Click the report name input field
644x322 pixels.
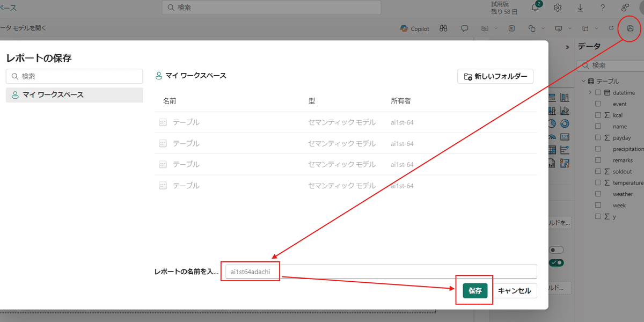coord(381,272)
